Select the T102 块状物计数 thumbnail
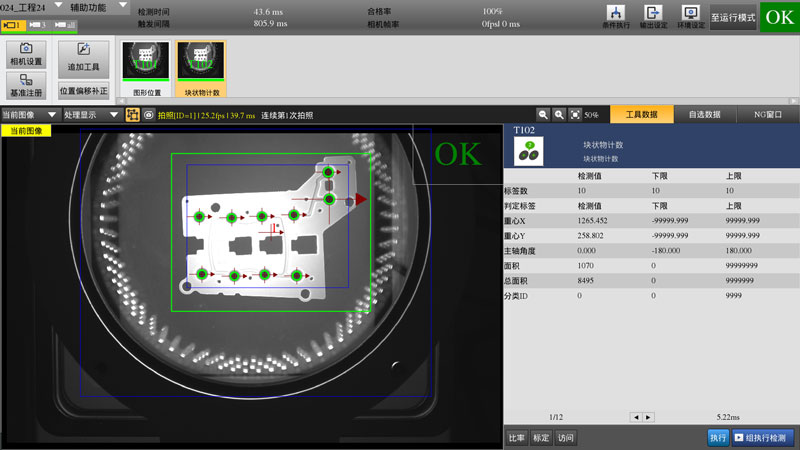Image resolution: width=800 pixels, height=450 pixels. click(x=201, y=68)
